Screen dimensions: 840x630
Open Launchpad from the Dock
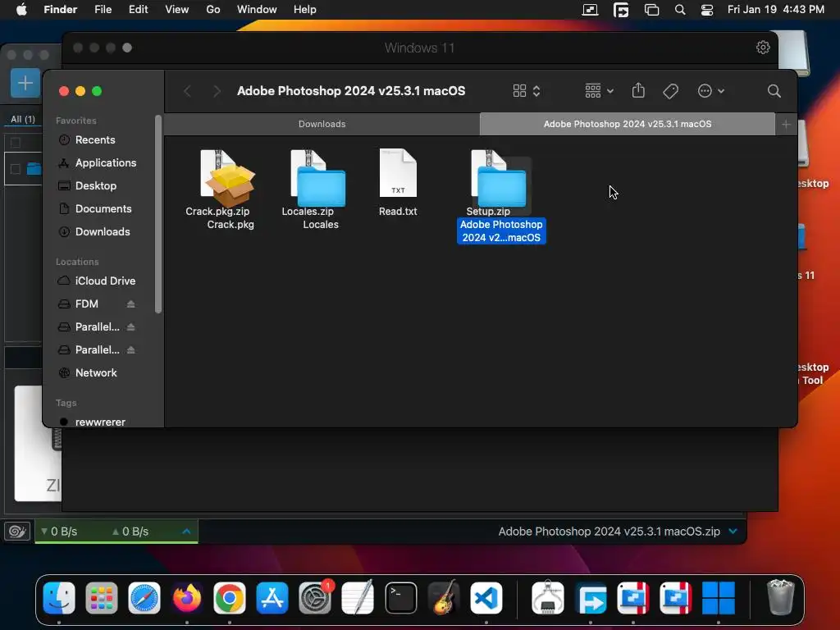coord(101,597)
